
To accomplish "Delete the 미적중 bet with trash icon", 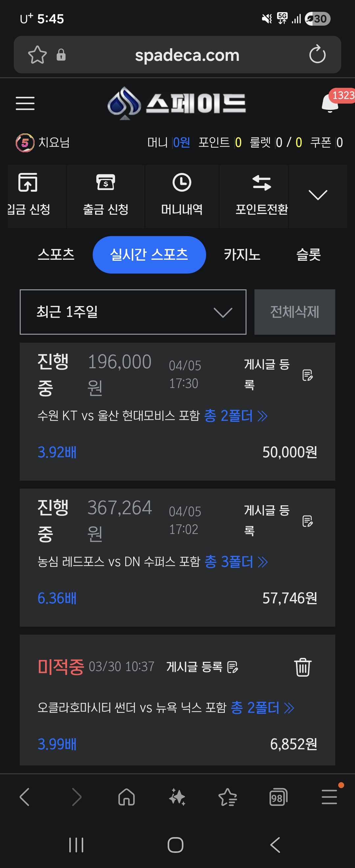I will [302, 667].
